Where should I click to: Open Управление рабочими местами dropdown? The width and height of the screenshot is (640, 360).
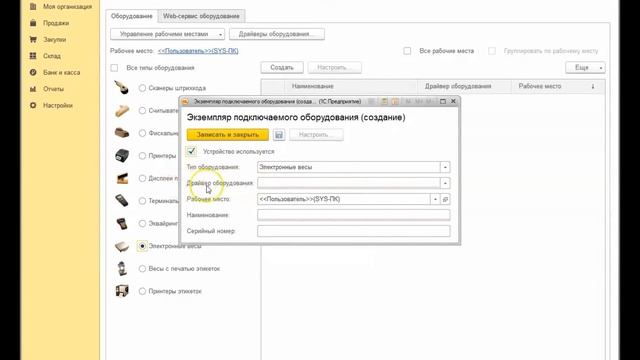(167, 34)
